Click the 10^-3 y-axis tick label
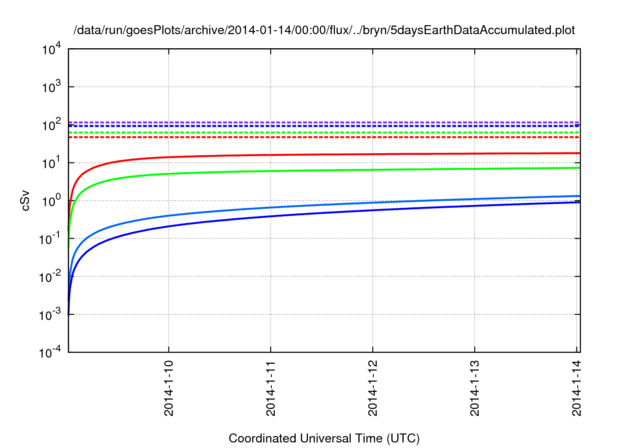Viewport: 640px width, 448px height. [51, 315]
